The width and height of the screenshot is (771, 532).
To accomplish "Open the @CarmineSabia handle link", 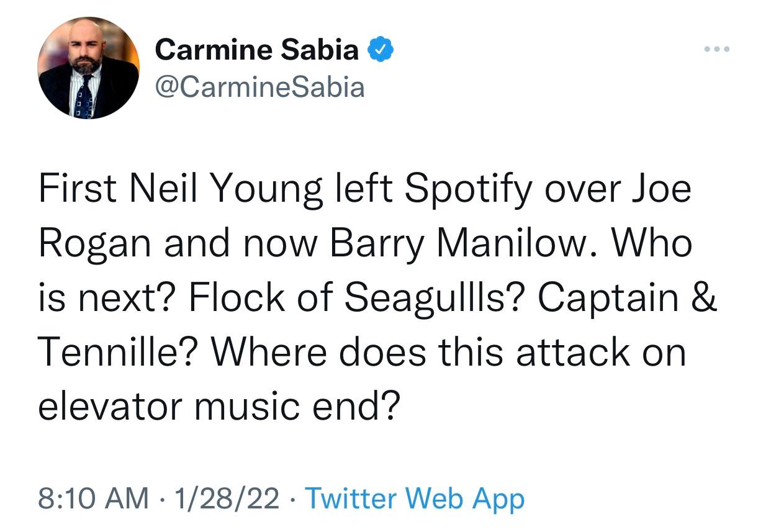I will tap(259, 87).
